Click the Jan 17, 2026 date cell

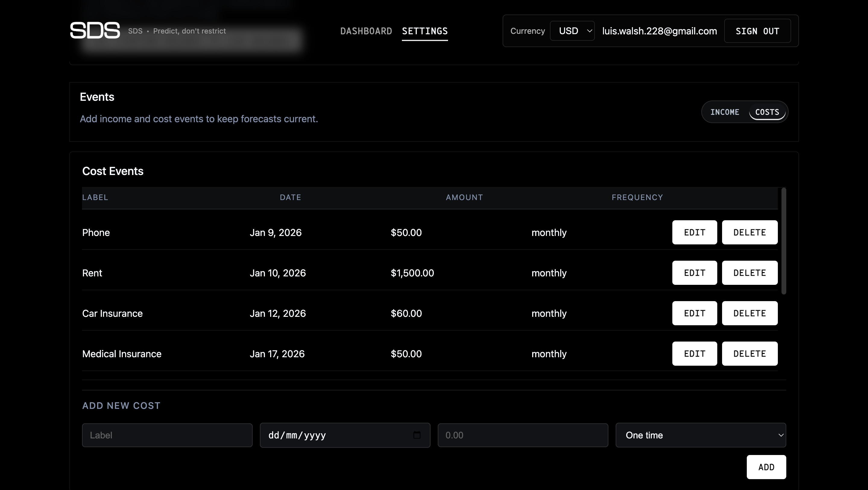point(277,354)
